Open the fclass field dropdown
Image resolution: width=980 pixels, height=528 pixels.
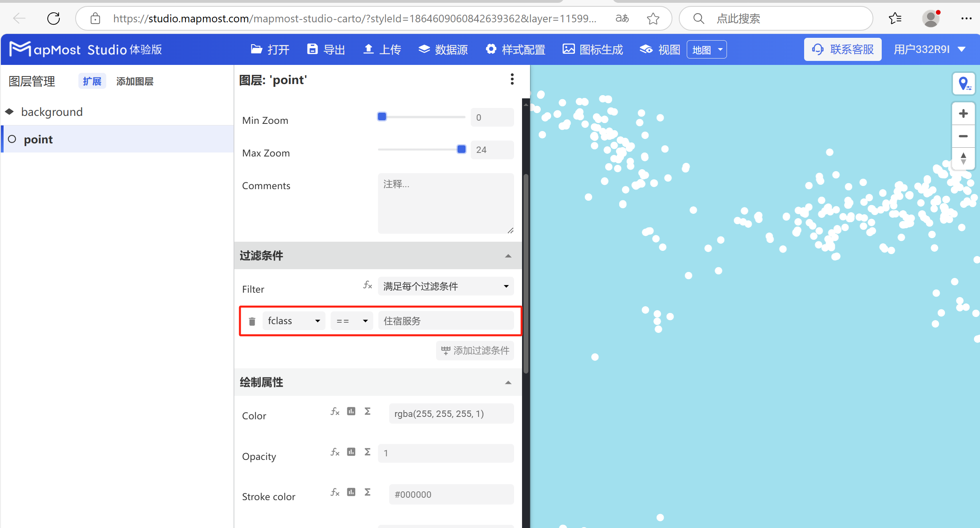click(x=294, y=321)
